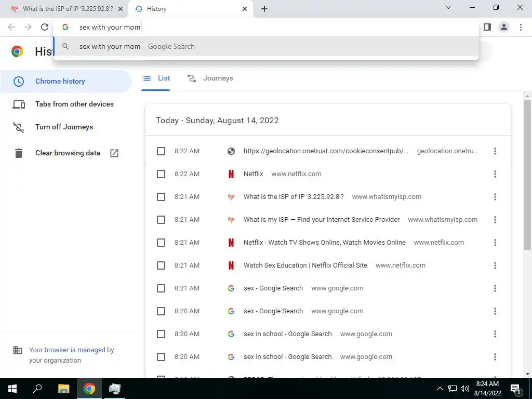Image resolution: width=532 pixels, height=399 pixels.
Task: Reload the current page
Action: (x=45, y=27)
